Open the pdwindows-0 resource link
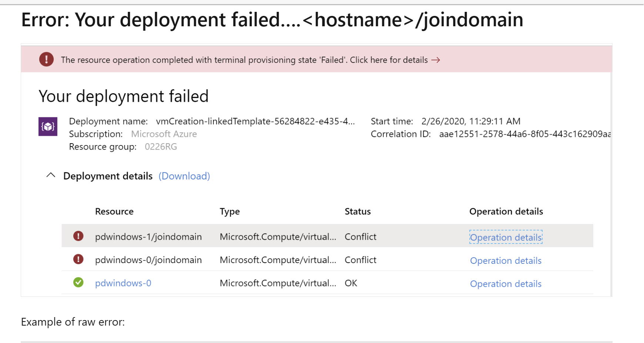 click(123, 283)
